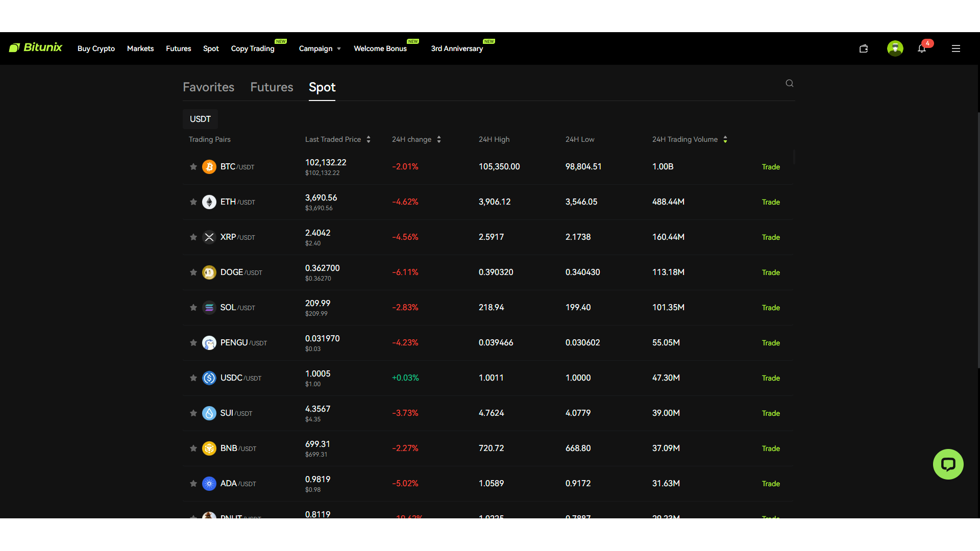Open the notifications bell

[922, 48]
